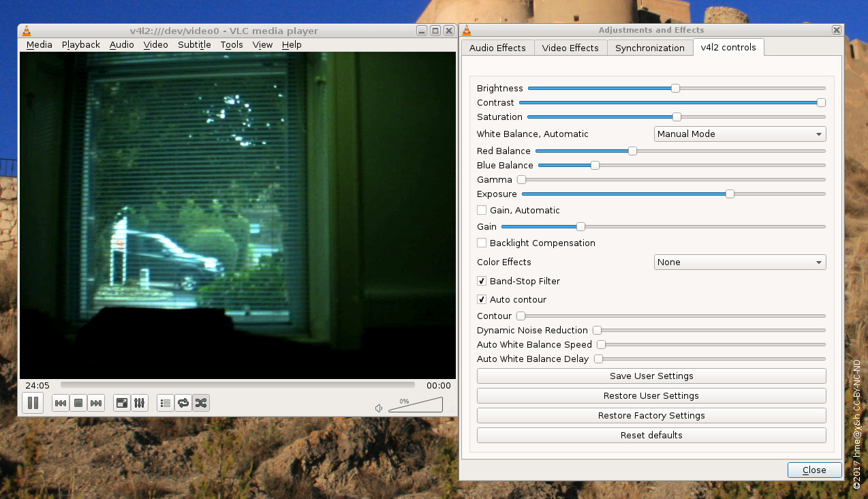This screenshot has width=868, height=499.
Task: Click Save User Settings button
Action: [x=651, y=376]
